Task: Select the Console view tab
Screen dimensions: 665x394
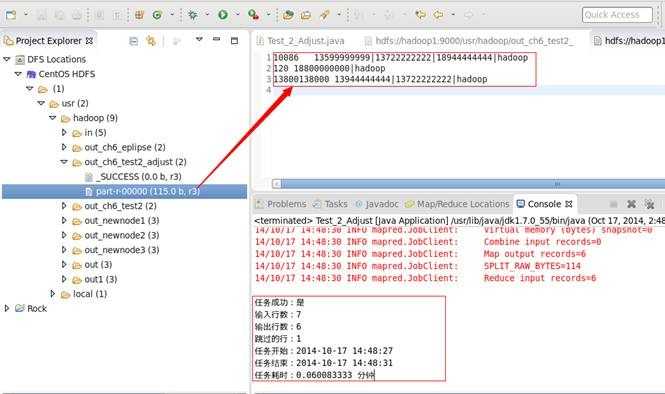Action: (x=544, y=204)
